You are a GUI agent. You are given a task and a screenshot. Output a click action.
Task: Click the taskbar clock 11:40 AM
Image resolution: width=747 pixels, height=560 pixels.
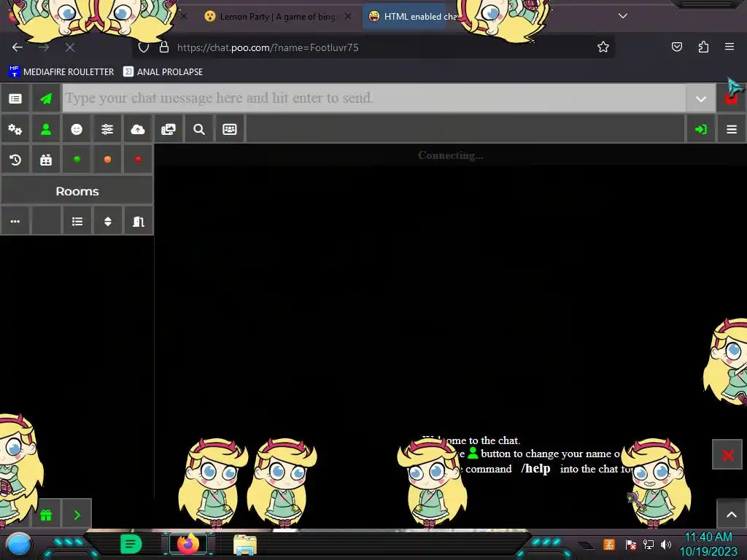tap(708, 537)
